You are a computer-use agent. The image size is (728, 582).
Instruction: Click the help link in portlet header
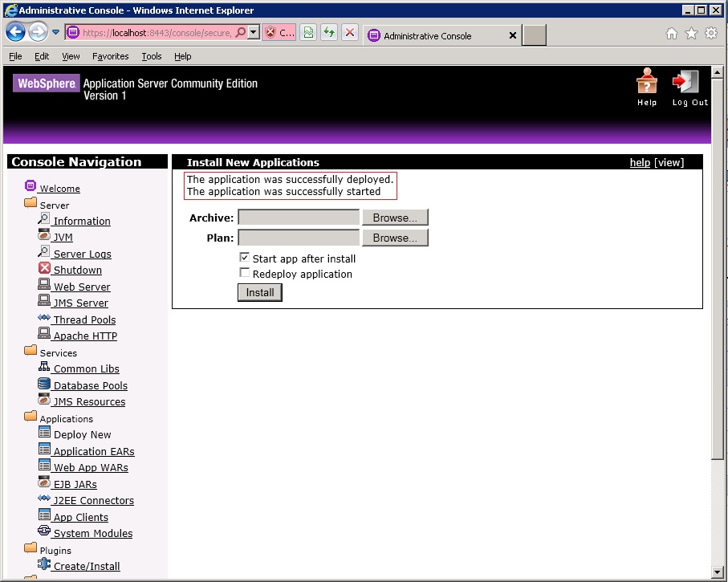point(640,162)
